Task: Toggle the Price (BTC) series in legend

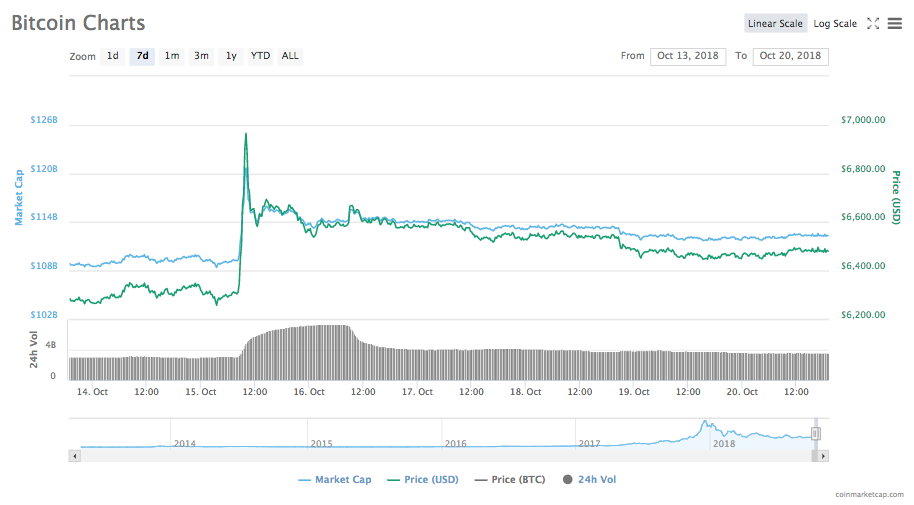Action: [510, 479]
